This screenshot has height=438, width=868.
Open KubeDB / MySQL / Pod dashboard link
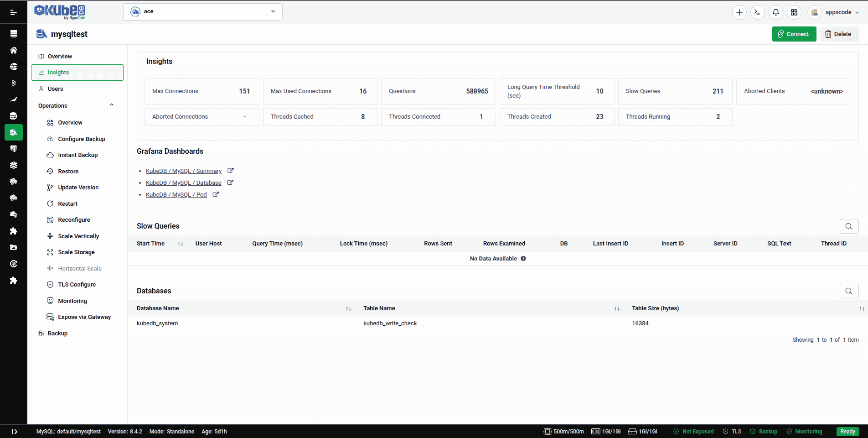coord(176,195)
